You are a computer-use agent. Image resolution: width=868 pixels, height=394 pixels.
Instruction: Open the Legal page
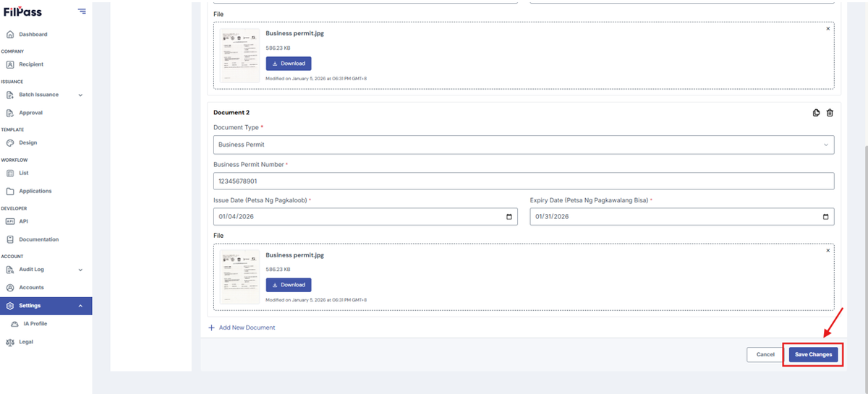pyautogui.click(x=26, y=342)
